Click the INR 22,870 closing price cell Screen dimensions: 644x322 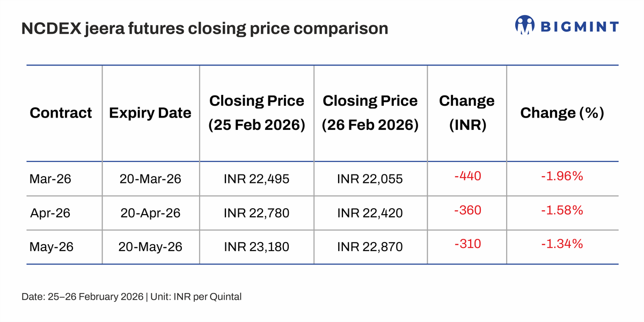point(370,247)
